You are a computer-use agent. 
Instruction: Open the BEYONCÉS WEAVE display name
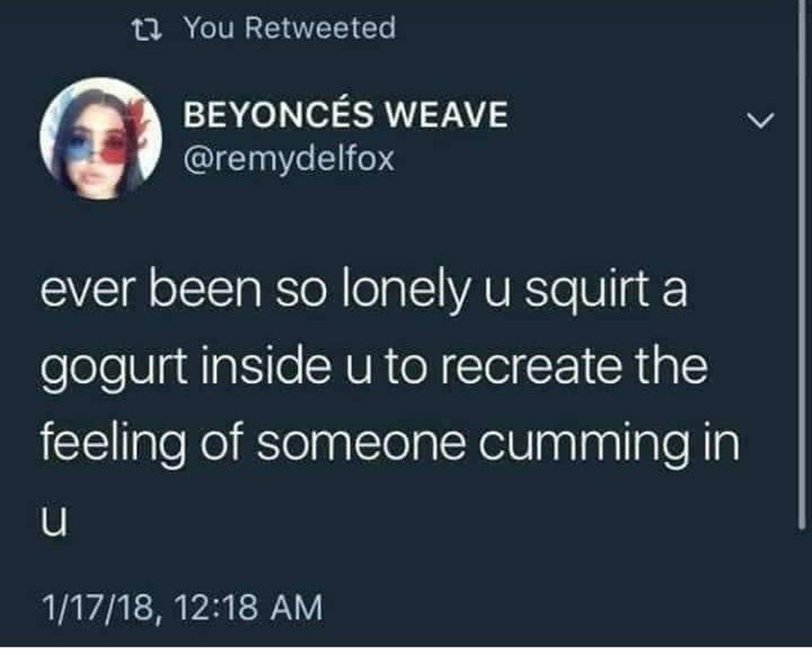coord(346,114)
